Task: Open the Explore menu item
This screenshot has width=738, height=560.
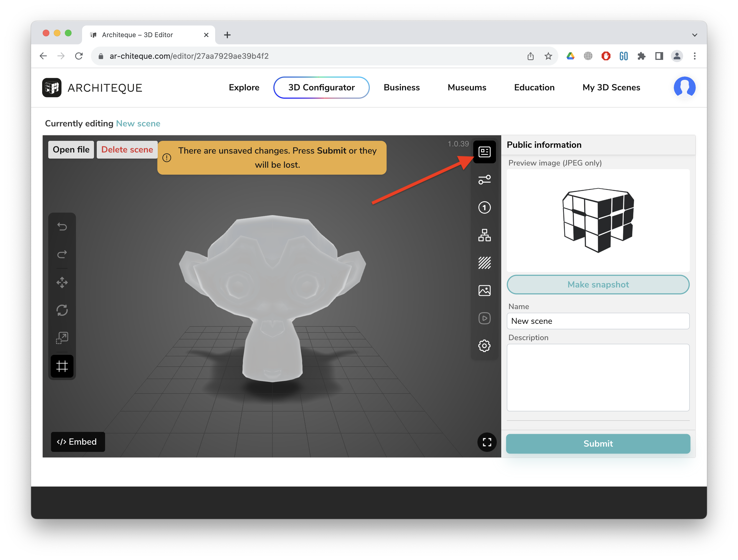Action: tap(244, 87)
